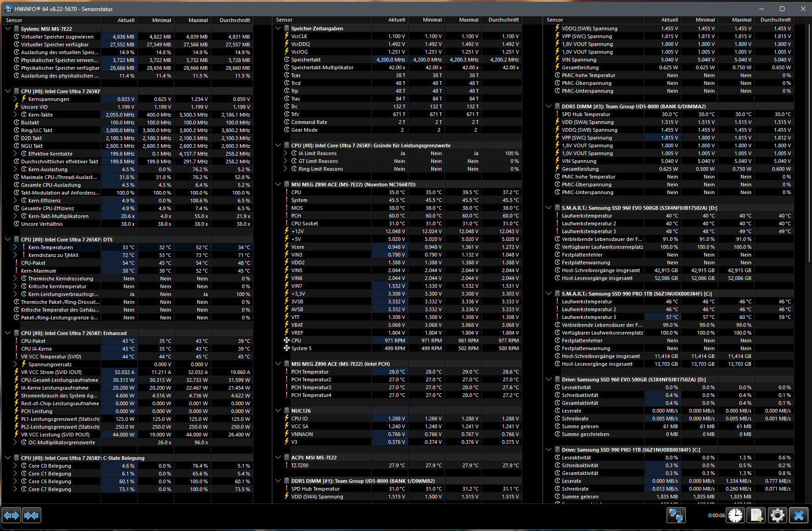Screen dimensions: 812x531
Task: Select the CPU-Gesamt-Leistungsaufnahme row
Action: coord(128,380)
